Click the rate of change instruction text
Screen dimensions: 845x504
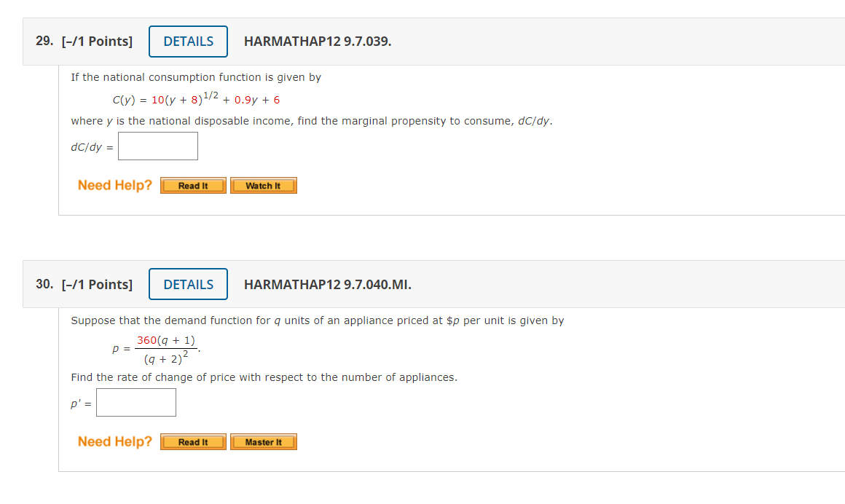[264, 377]
